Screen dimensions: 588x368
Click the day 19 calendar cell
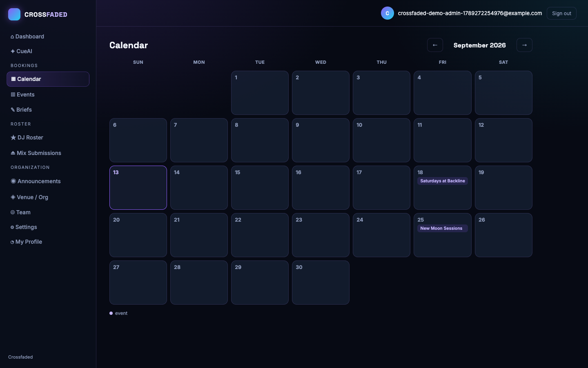point(503,188)
